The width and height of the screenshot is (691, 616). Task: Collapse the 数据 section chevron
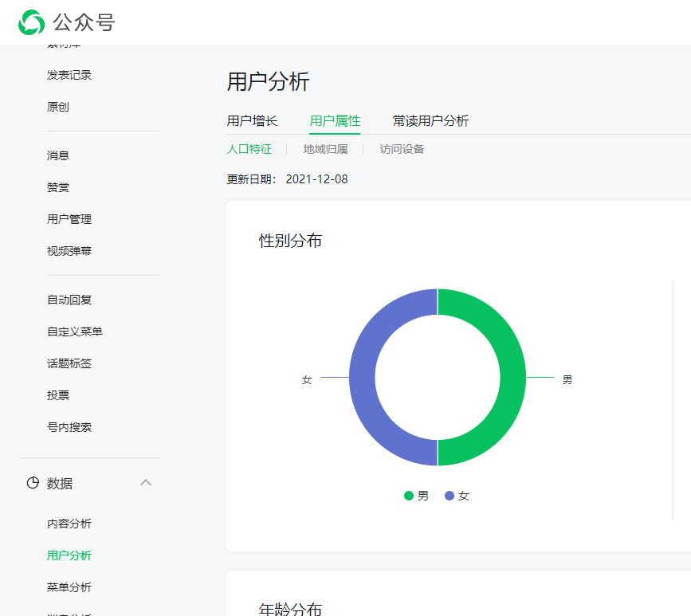click(x=146, y=483)
